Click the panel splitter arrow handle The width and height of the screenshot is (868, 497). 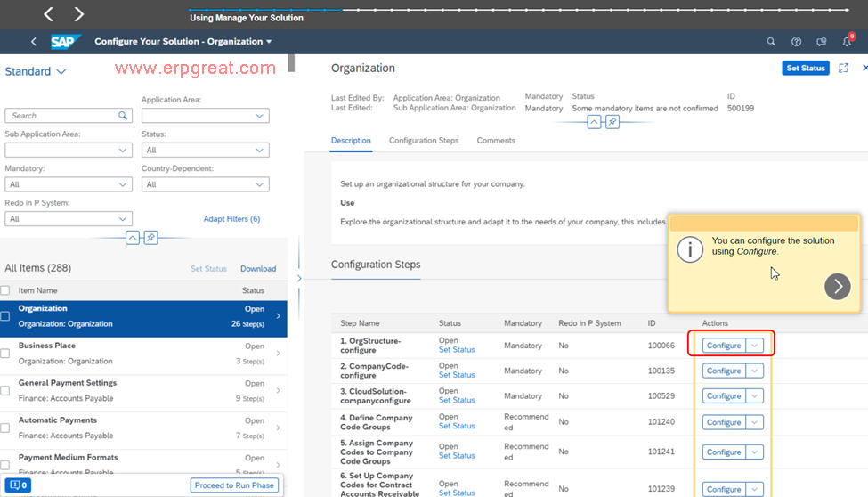click(x=299, y=278)
